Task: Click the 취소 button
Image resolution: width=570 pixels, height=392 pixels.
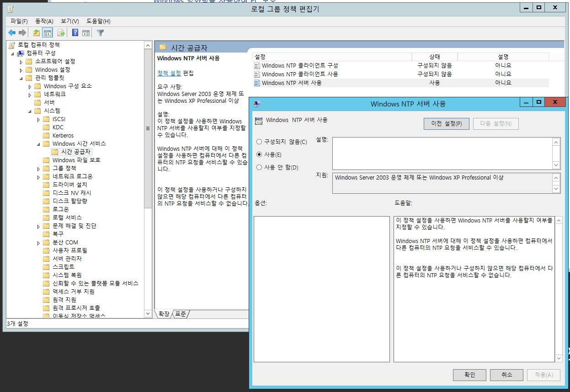Action: (506, 375)
